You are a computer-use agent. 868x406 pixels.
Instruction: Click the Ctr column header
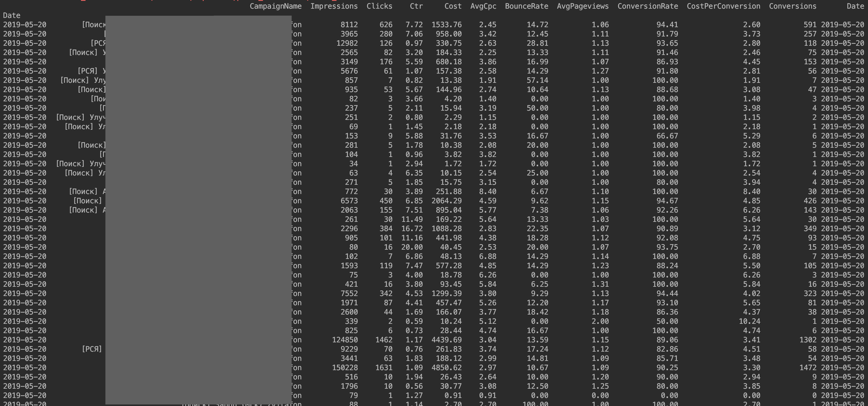pos(416,6)
